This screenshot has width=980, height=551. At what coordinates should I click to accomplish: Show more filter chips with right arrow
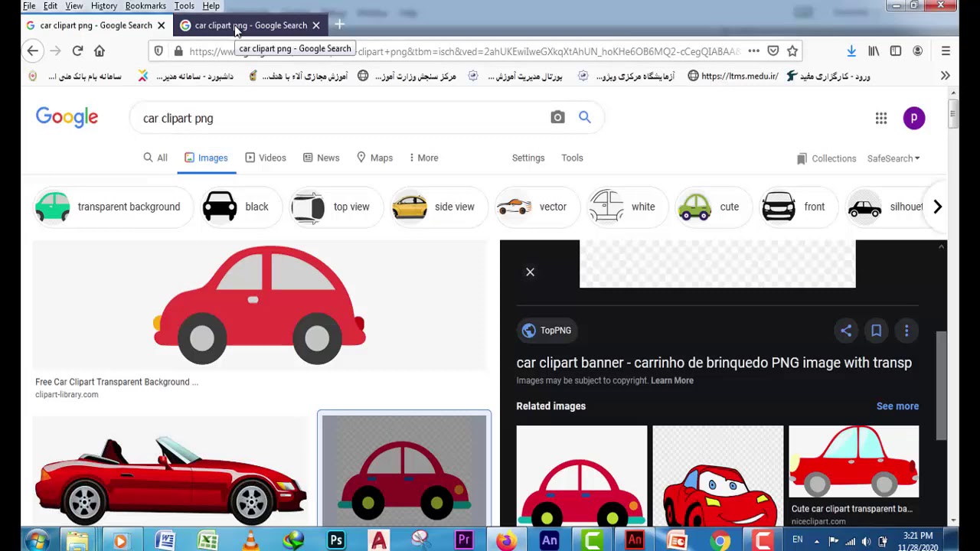pos(937,207)
